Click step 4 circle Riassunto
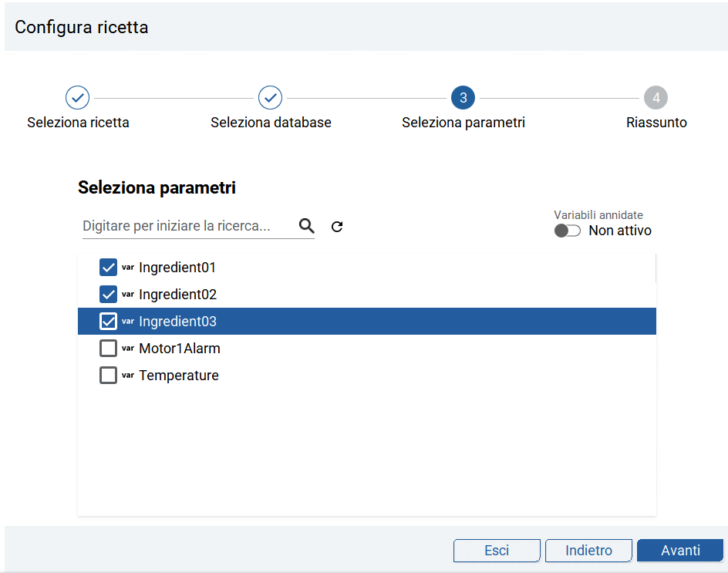The width and height of the screenshot is (728, 573). coord(656,97)
